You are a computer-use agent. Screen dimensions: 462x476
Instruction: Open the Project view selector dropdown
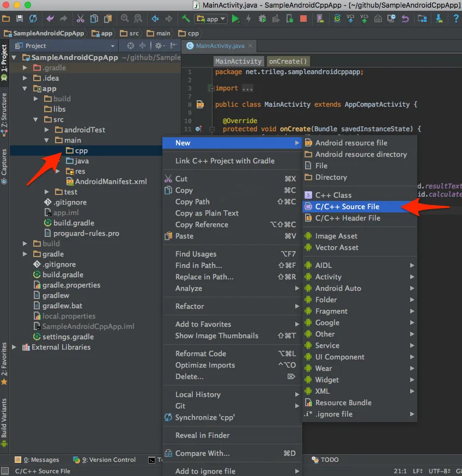click(x=113, y=46)
